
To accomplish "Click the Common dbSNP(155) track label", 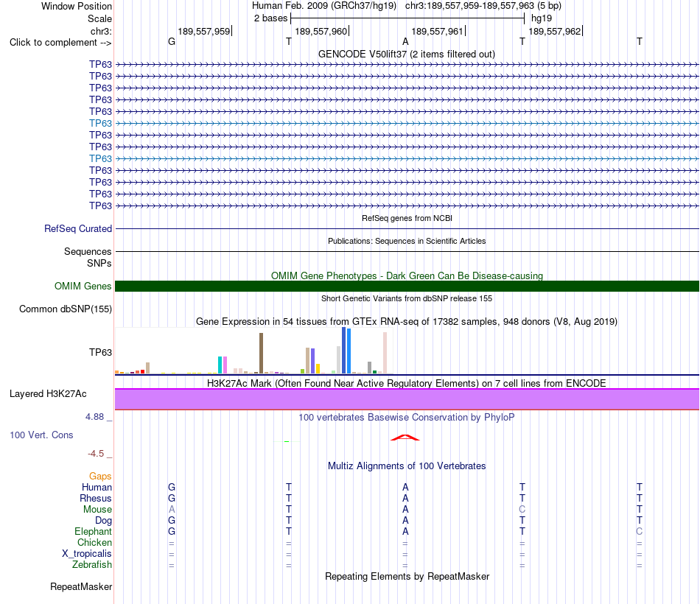I will (x=66, y=309).
